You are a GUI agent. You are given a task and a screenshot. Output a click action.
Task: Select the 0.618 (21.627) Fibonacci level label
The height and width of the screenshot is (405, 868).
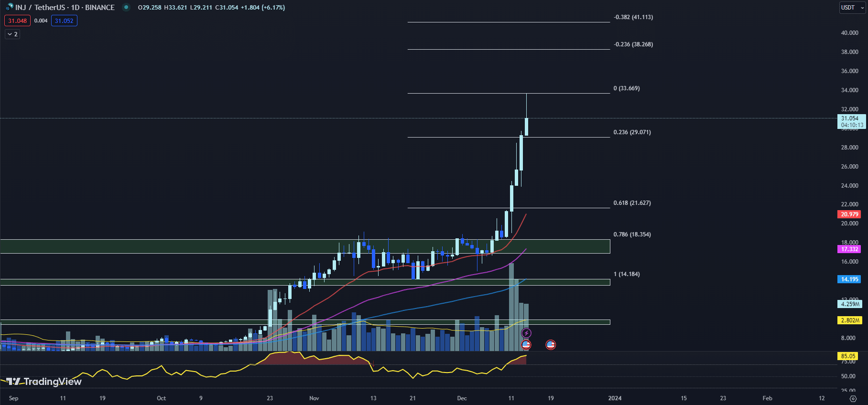632,203
